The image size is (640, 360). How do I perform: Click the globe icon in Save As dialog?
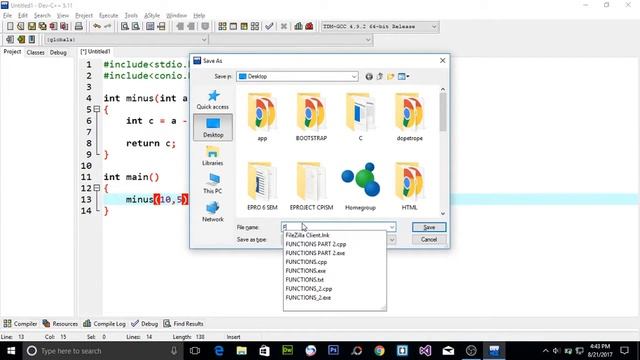click(369, 76)
